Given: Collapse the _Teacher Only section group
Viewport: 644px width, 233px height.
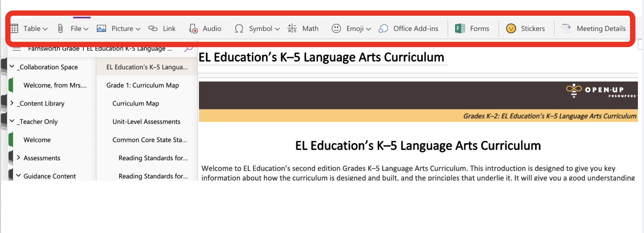Looking at the screenshot, I should tap(12, 121).
